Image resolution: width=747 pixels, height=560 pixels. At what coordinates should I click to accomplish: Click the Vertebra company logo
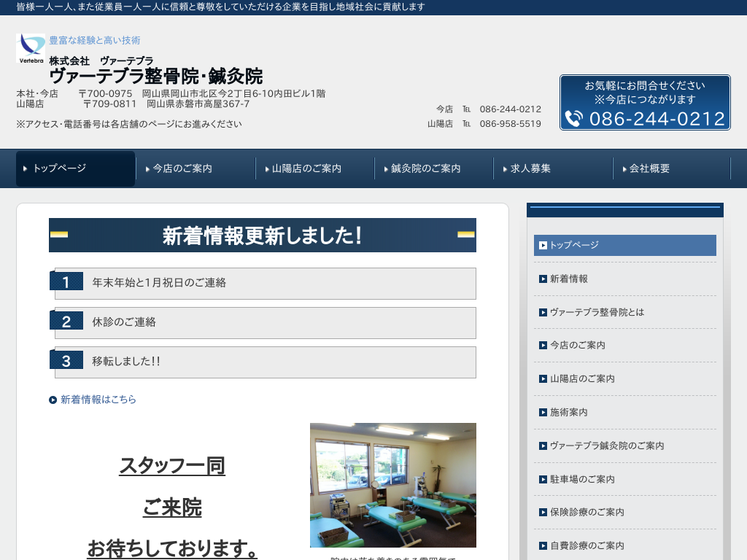point(31,48)
